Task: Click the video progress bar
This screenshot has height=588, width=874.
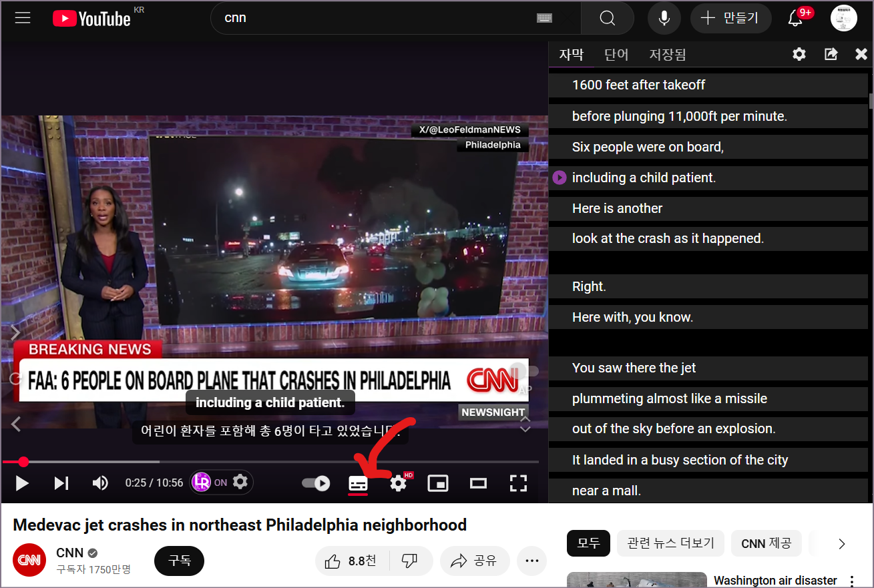Action: point(270,461)
